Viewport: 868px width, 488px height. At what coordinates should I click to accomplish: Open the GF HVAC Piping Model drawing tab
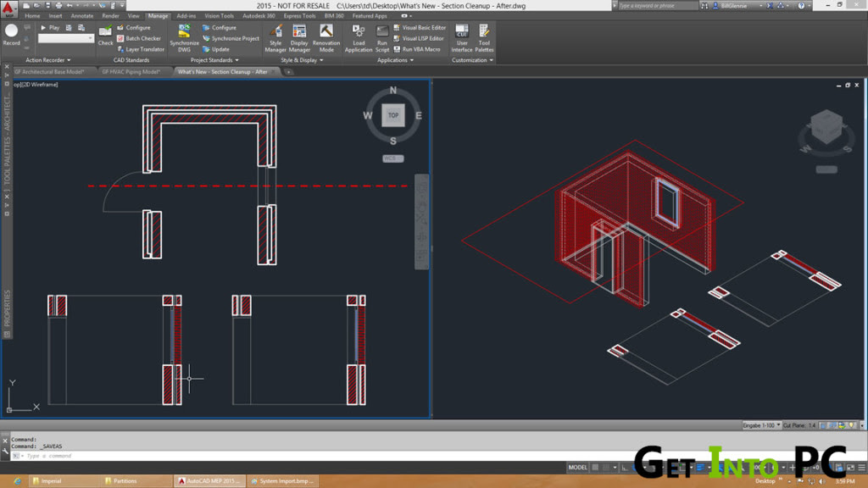[131, 72]
